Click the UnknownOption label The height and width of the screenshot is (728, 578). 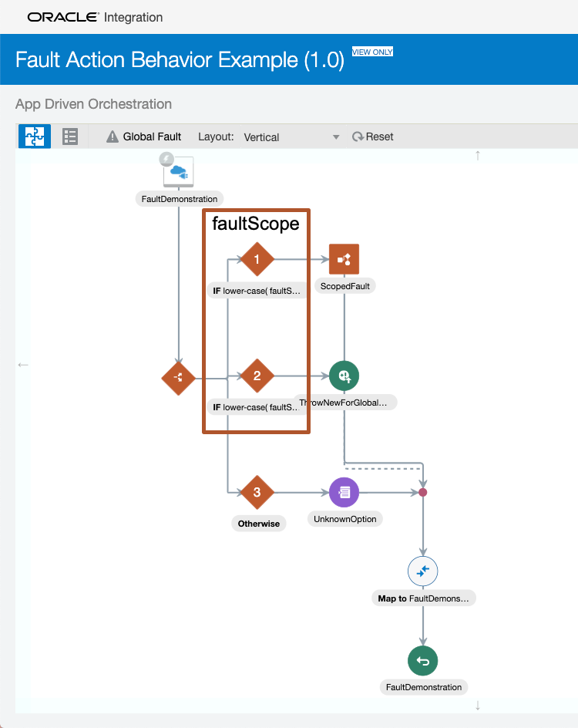[345, 519]
